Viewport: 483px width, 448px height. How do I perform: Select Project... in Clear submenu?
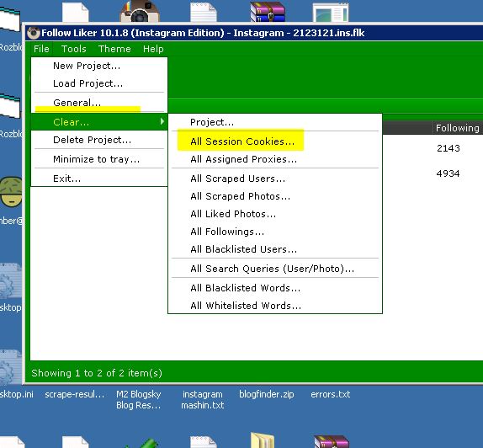(275, 122)
